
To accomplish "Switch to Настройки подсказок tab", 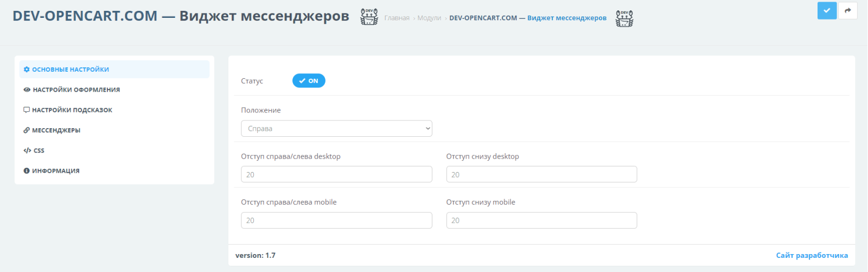I will (x=114, y=110).
